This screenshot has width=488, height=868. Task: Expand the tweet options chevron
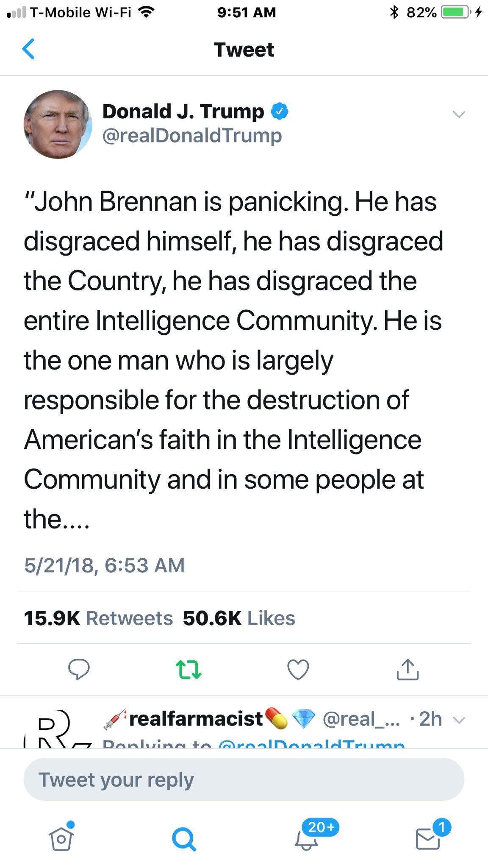[x=459, y=114]
